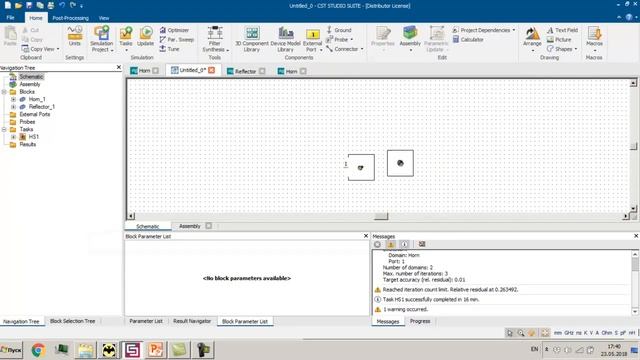The height and width of the screenshot is (360, 640).
Task: Open the 3D Component Library
Action: click(x=252, y=39)
